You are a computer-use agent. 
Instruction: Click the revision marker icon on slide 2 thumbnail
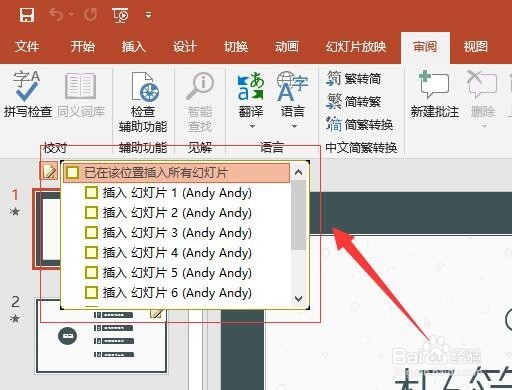tap(157, 313)
